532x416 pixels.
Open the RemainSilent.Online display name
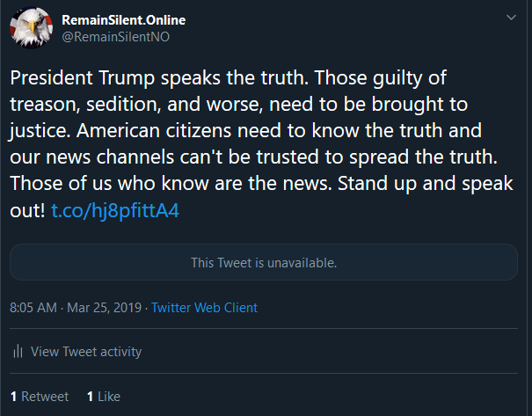point(124,19)
